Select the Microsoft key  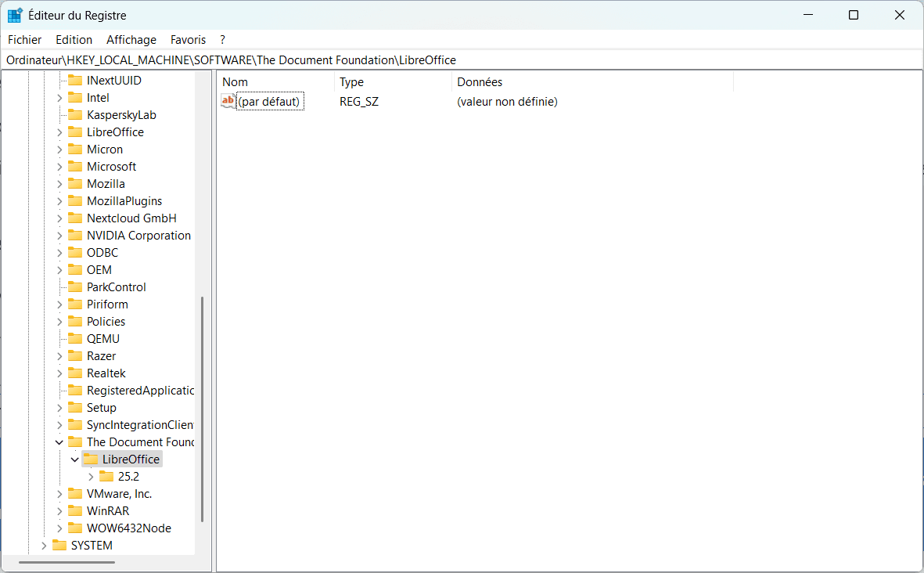click(x=111, y=167)
